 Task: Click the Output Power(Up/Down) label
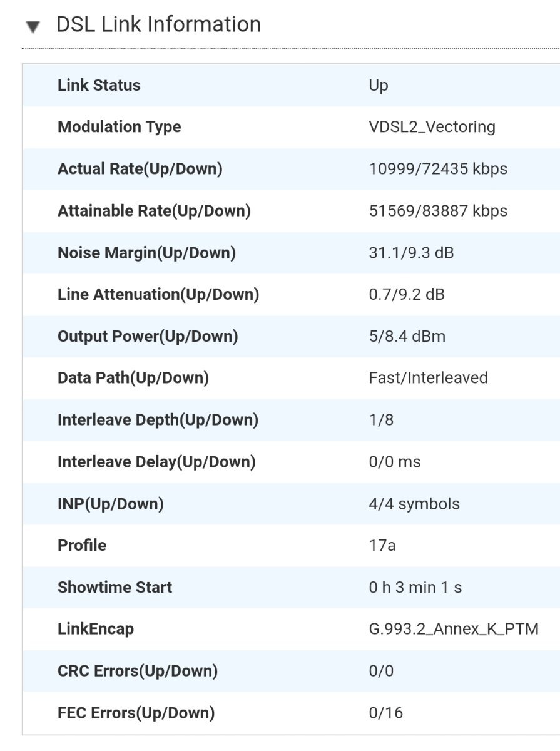(x=148, y=336)
